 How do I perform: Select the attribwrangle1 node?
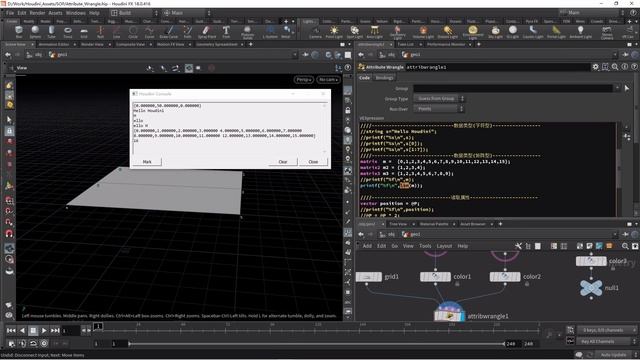[449, 315]
